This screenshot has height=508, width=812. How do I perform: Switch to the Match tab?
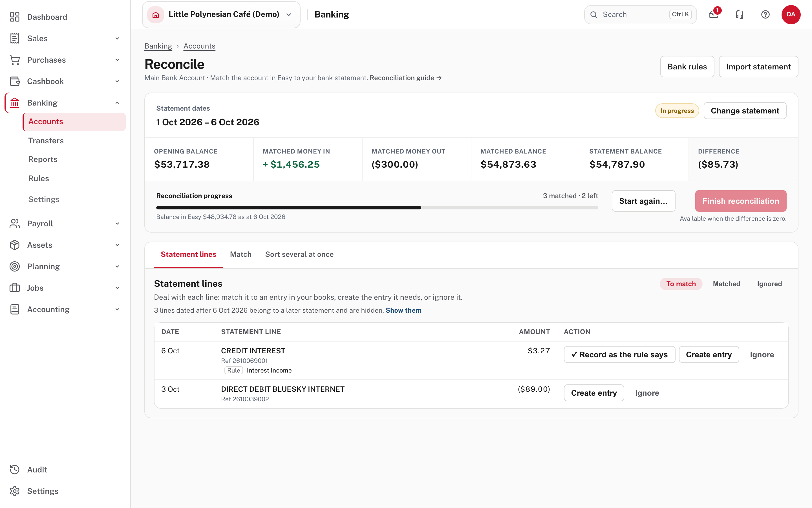[x=240, y=254]
